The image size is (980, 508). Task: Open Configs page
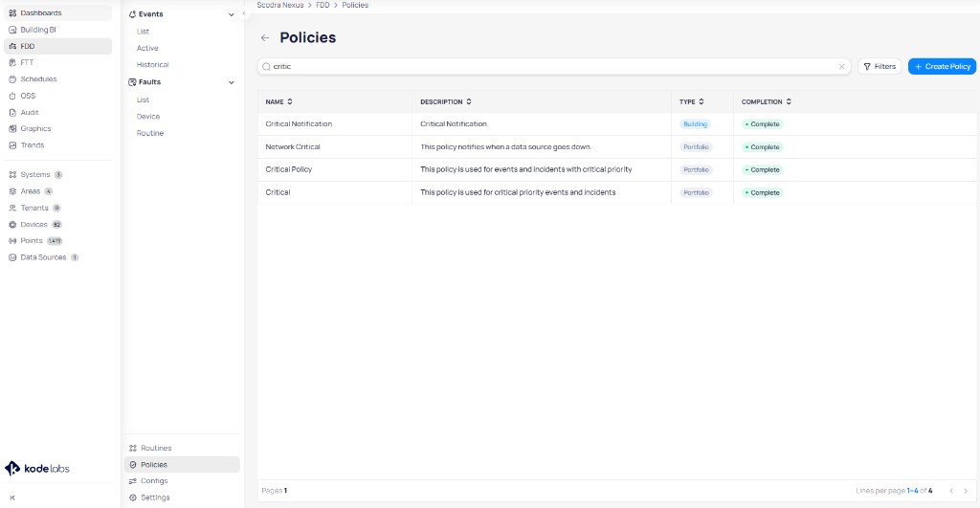click(x=154, y=481)
